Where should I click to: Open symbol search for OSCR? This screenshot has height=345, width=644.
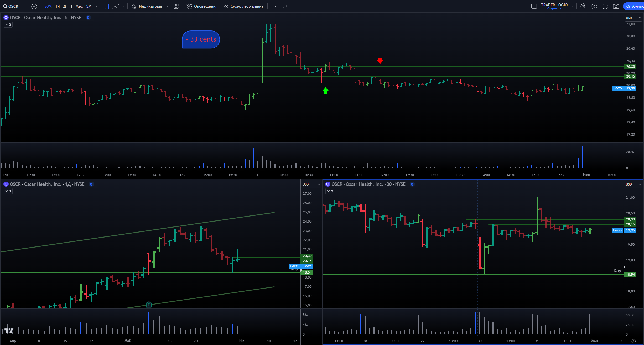point(11,6)
